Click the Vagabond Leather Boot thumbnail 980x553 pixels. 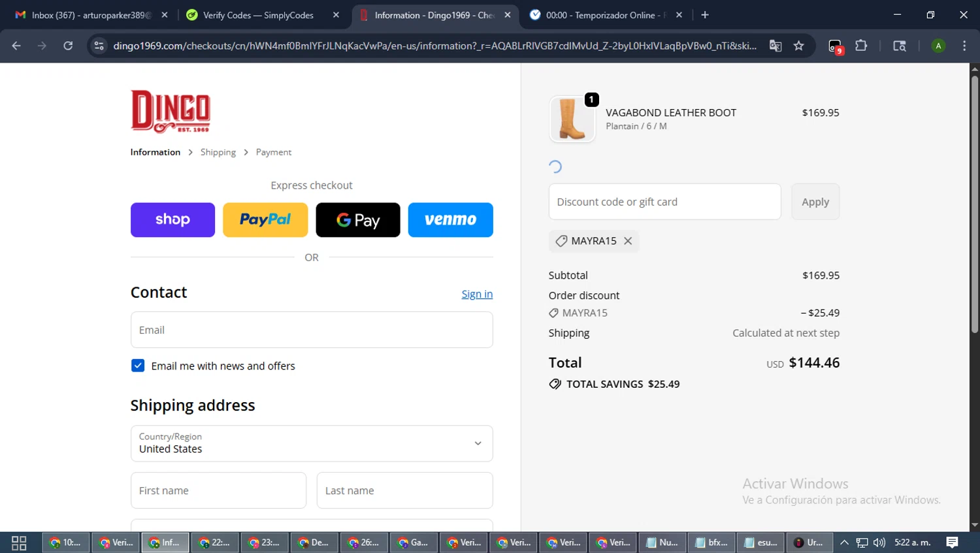tap(572, 119)
